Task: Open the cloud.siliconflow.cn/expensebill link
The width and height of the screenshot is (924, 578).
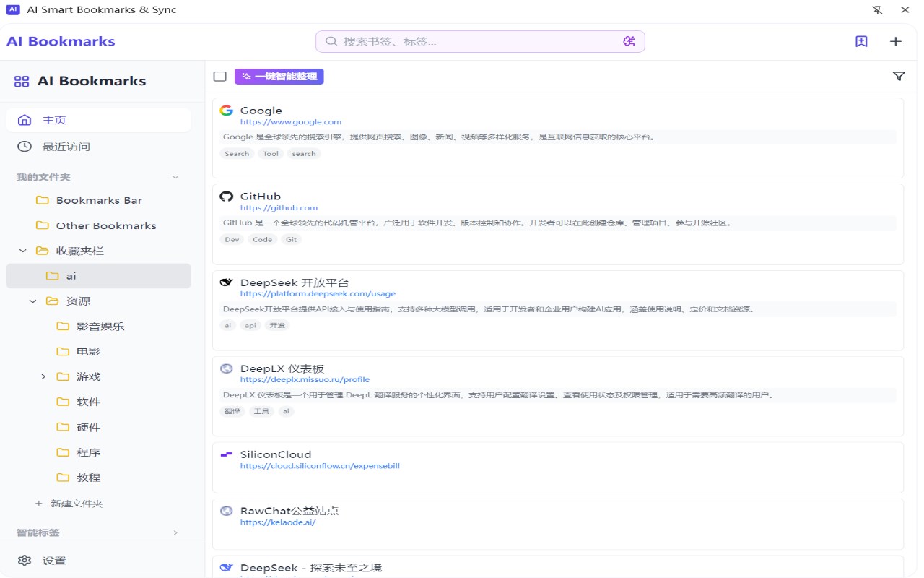Action: pyautogui.click(x=320, y=466)
